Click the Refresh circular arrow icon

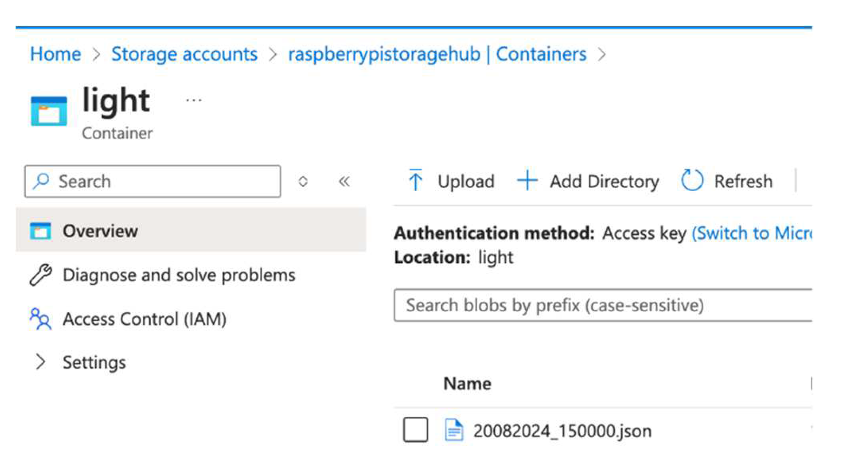click(692, 180)
